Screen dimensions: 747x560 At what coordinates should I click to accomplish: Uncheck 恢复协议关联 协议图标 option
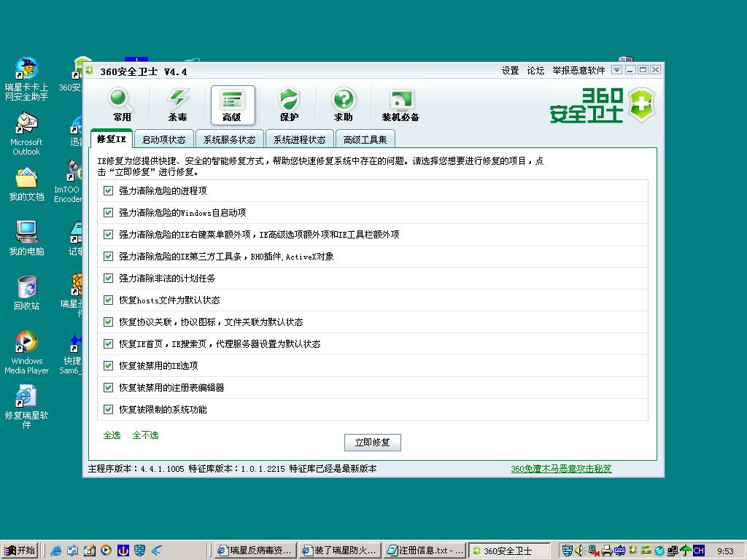[108, 322]
